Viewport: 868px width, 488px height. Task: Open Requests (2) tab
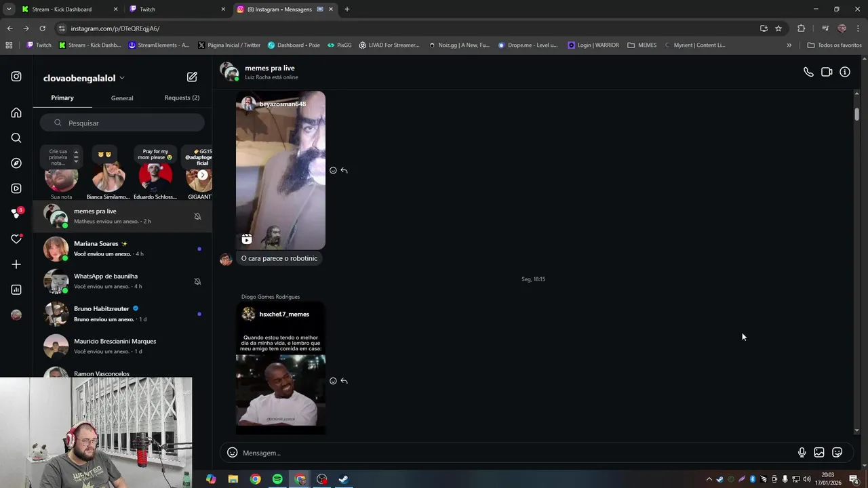(x=182, y=98)
